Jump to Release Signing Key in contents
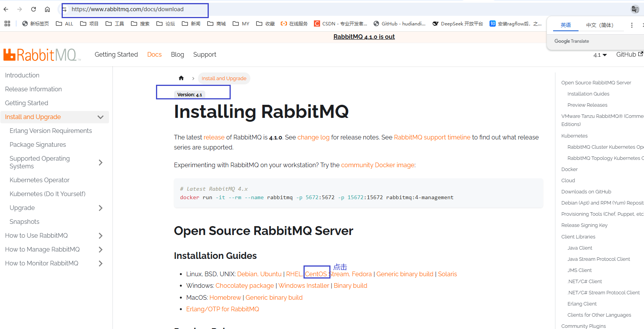 click(584, 225)
